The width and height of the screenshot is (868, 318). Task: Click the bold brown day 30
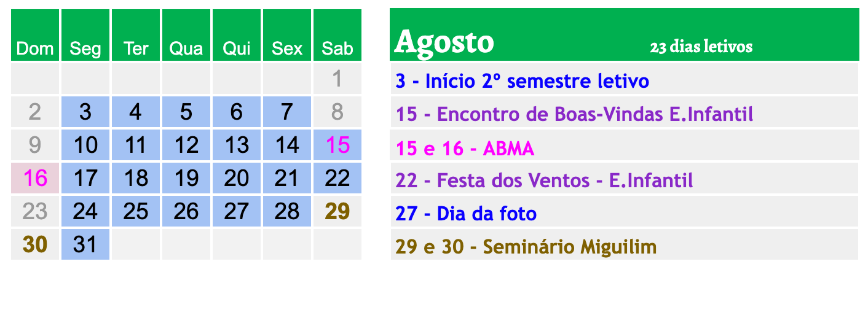point(35,244)
